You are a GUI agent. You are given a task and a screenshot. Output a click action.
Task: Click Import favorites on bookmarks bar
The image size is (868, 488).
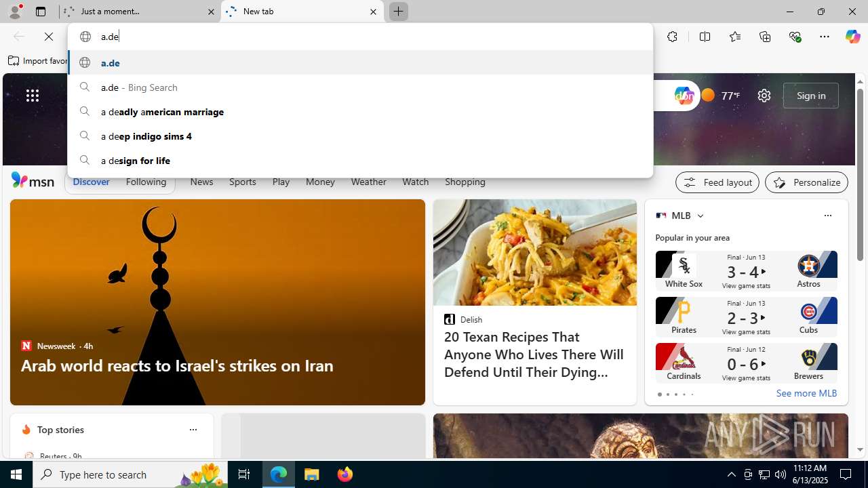(38, 61)
